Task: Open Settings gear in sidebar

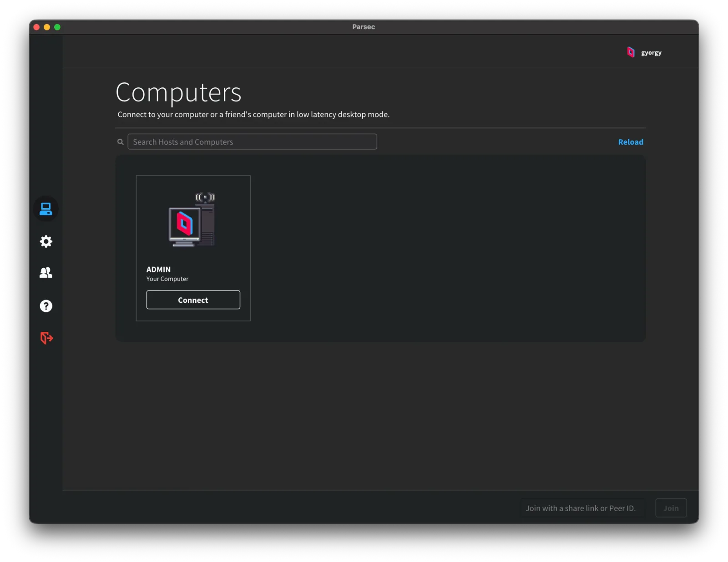Action: pos(46,241)
